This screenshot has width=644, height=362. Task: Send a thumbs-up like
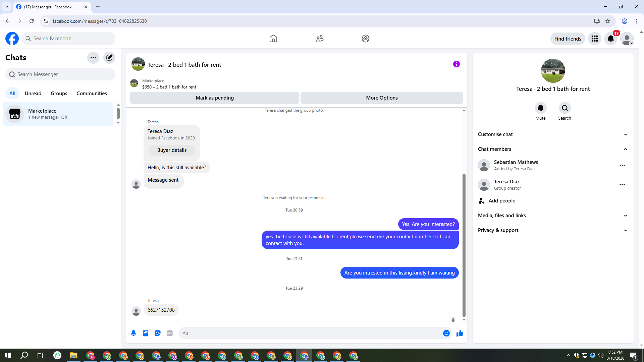coord(460,333)
